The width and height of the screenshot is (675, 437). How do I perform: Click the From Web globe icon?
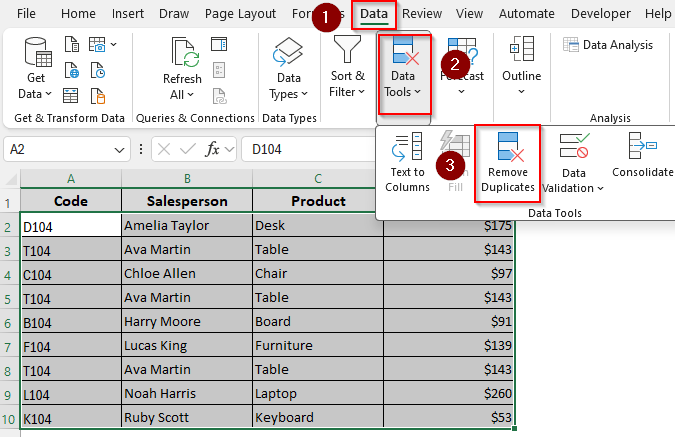(x=71, y=70)
